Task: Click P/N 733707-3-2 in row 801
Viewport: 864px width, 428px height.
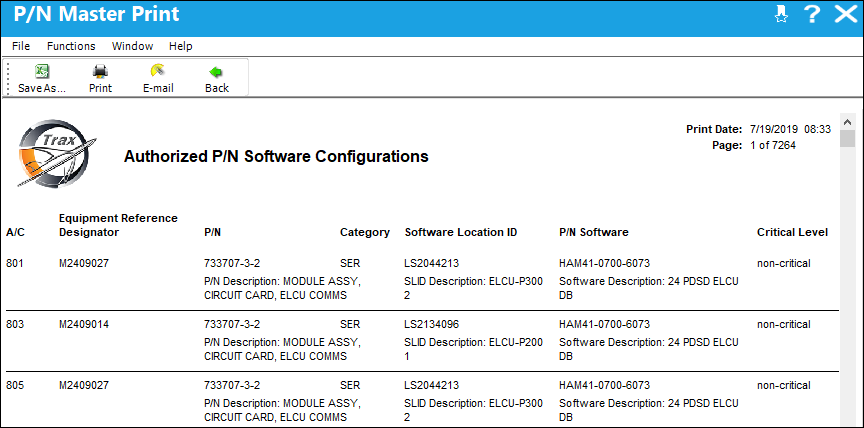Action: 232,263
